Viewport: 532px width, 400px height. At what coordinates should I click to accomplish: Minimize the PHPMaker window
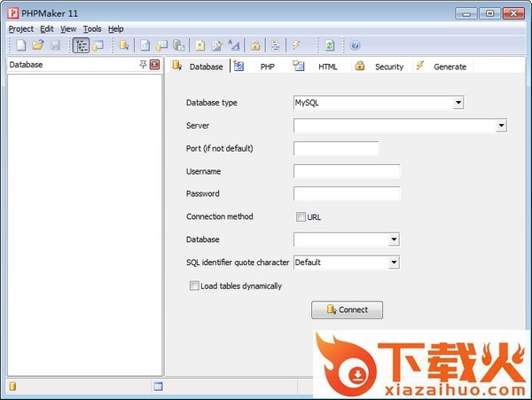click(x=466, y=13)
